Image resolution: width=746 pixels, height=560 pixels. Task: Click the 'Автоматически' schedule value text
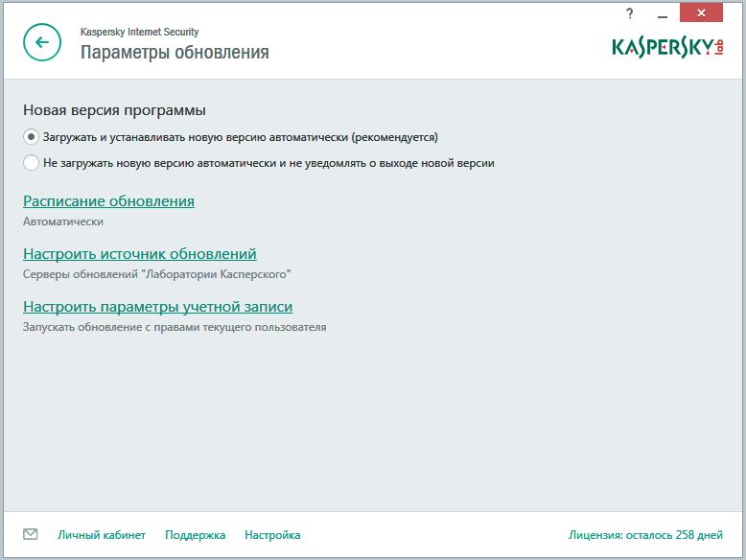coord(62,222)
